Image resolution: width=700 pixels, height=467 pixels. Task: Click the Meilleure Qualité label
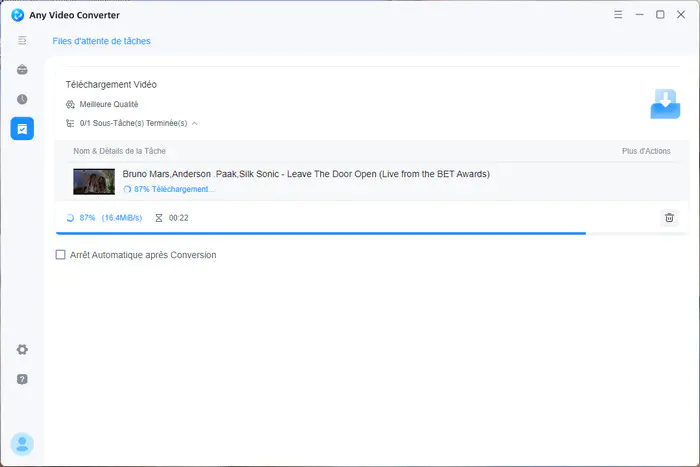click(108, 104)
